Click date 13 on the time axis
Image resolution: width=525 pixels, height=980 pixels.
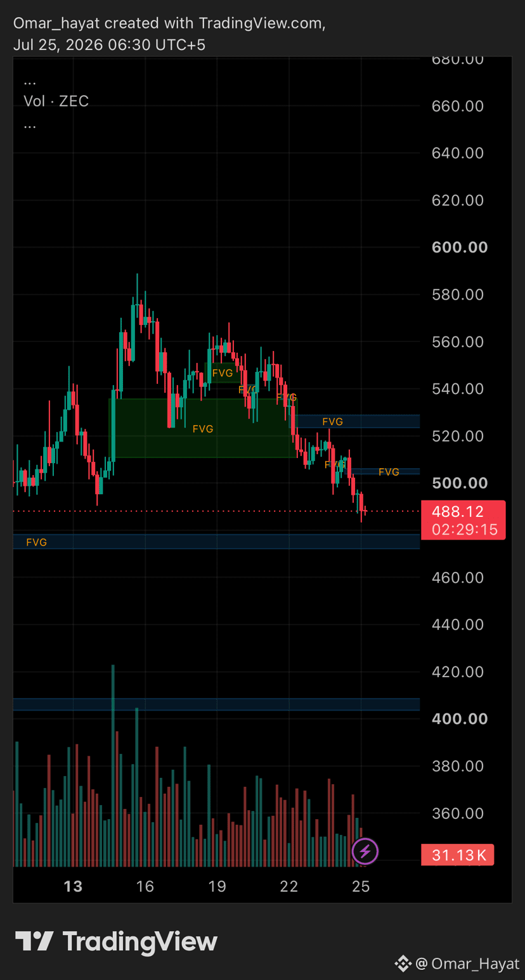click(73, 886)
